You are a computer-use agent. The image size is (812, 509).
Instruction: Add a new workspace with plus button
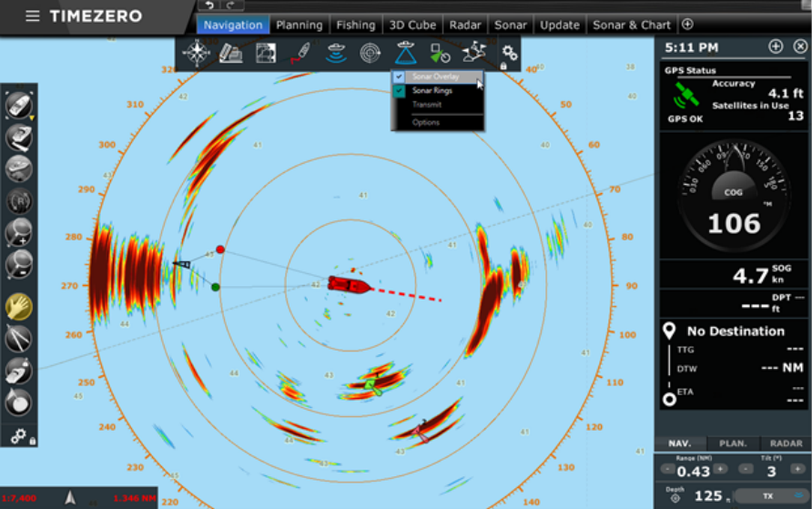[686, 25]
